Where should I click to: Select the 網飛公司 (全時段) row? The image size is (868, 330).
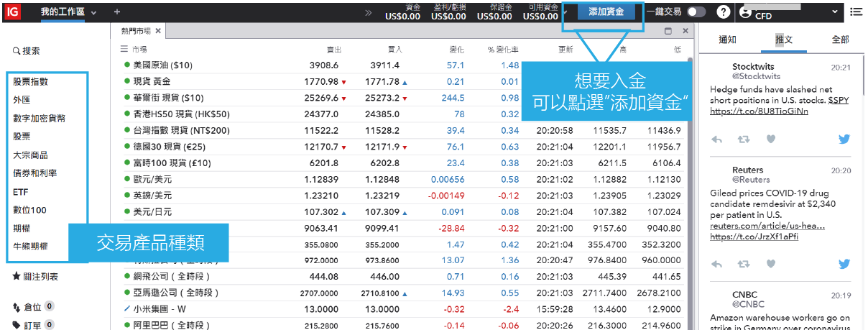tap(402, 276)
